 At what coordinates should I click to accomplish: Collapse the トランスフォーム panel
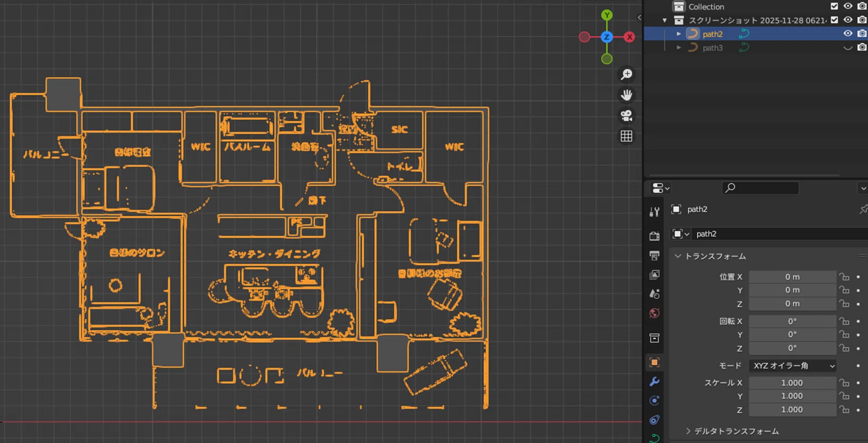(677, 256)
